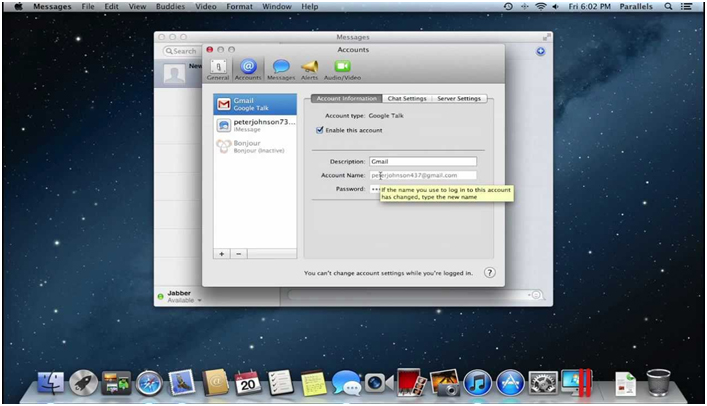Viewport: 707px width, 406px height.
Task: Launch Notes from the Dock
Action: tap(313, 383)
